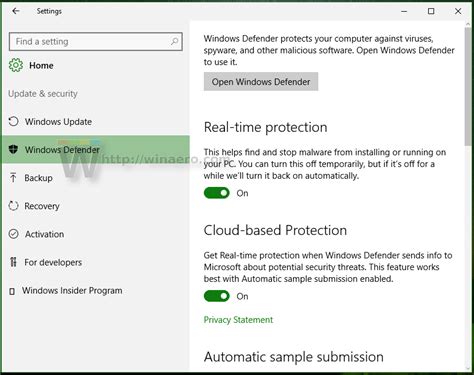Open the Recovery settings page
Screen dimensions: 474x375
coord(96,206)
